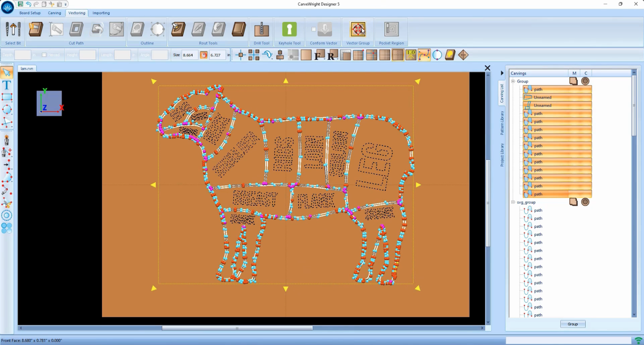Image resolution: width=644 pixels, height=345 pixels.
Task: Open the Pattern Library side tab
Action: point(502,123)
